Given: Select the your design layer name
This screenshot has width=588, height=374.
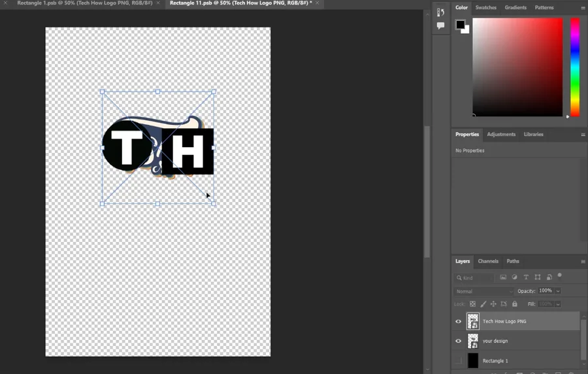Looking at the screenshot, I should [x=495, y=341].
